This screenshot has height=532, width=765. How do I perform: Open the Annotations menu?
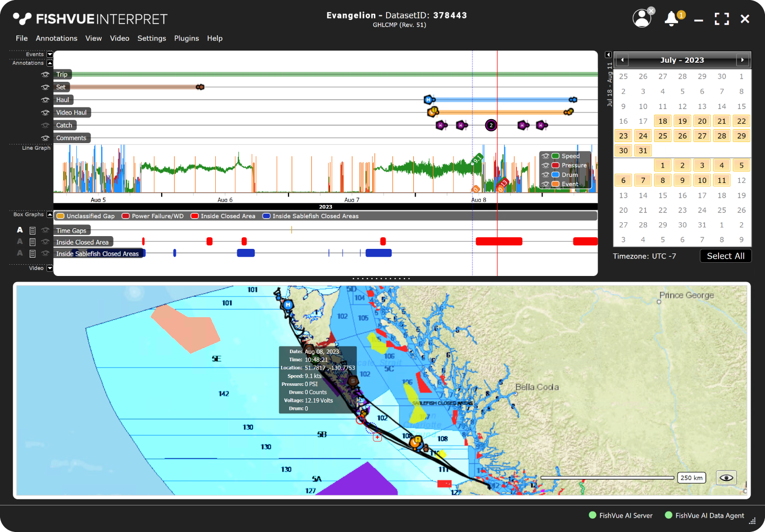[x=56, y=38]
